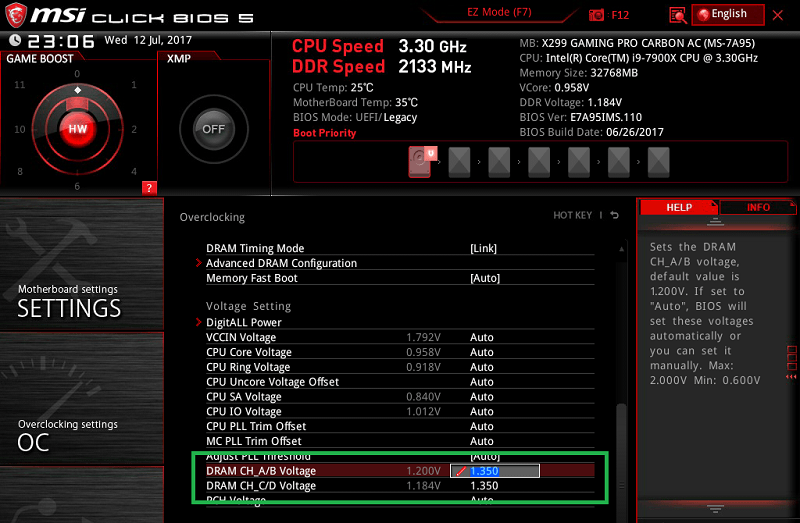
Task: Select the second boot priority device slot
Action: tap(459, 162)
